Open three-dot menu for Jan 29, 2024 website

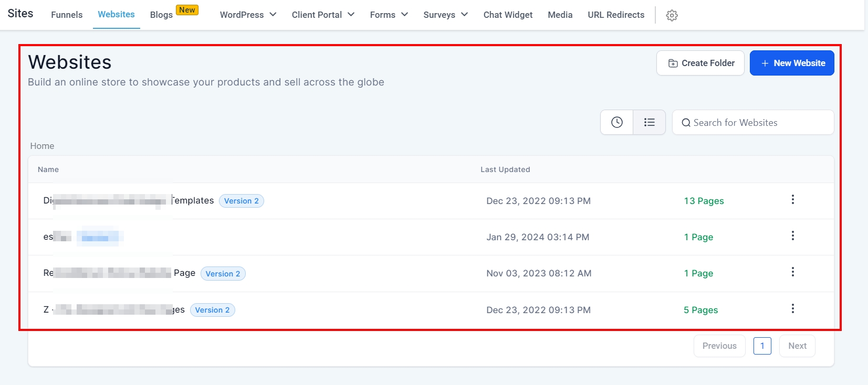792,236
